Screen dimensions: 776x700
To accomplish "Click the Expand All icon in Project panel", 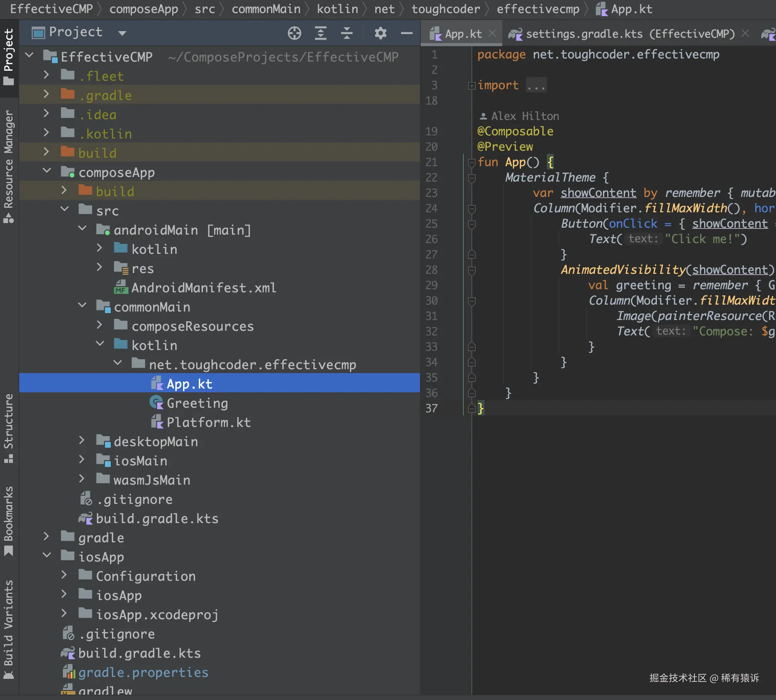I will coord(320,33).
